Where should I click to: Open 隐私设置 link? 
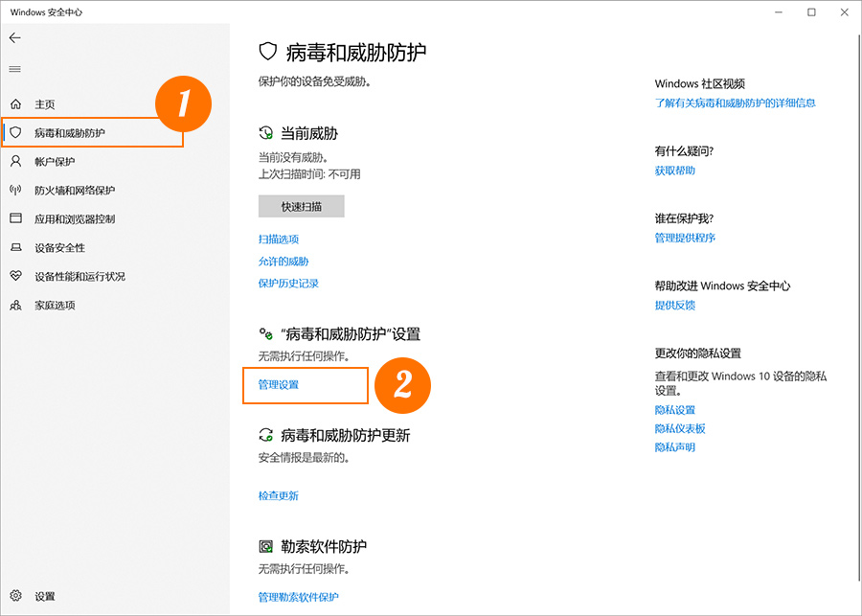tap(675, 410)
